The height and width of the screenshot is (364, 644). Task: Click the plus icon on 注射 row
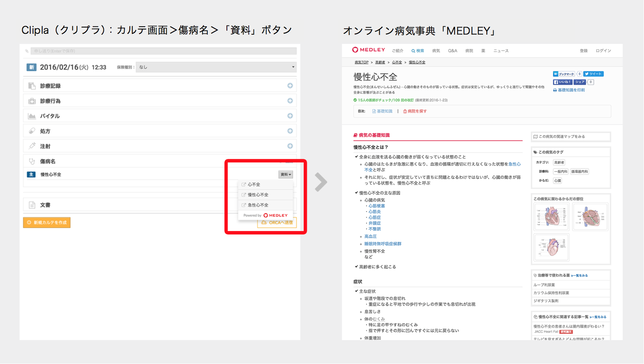(x=290, y=146)
